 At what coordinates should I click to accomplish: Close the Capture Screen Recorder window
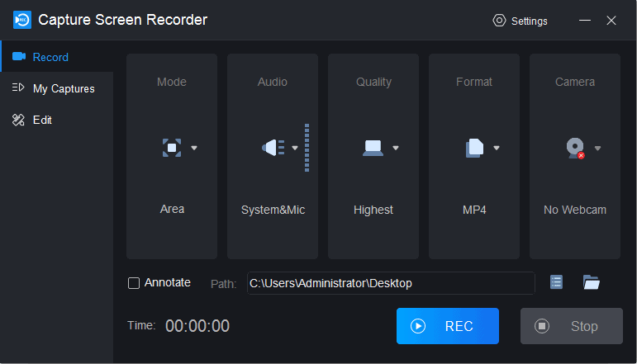pyautogui.click(x=611, y=21)
